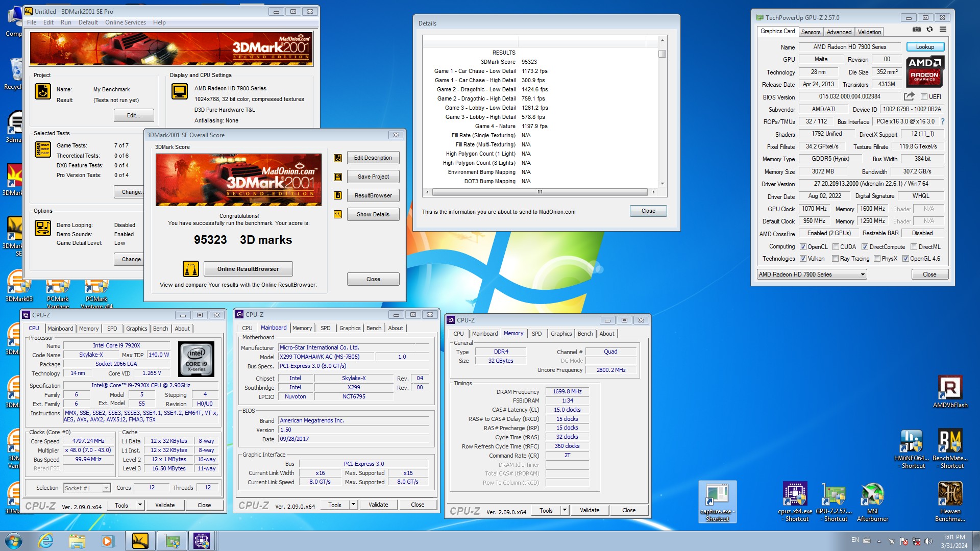Viewport: 980px width, 551px height.
Task: Open cpuz_x64.exe desktop shortcut
Action: [x=795, y=502]
